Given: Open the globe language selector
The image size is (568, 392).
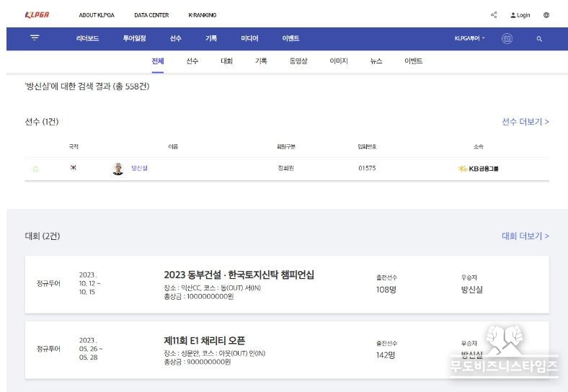Looking at the screenshot, I should (x=546, y=15).
